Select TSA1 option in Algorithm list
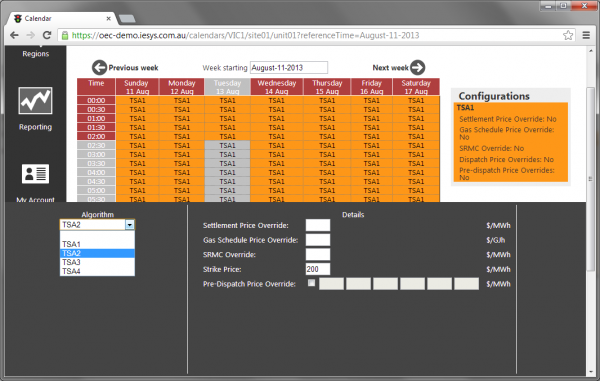Screen dimensions: 600x381 pos(97,244)
